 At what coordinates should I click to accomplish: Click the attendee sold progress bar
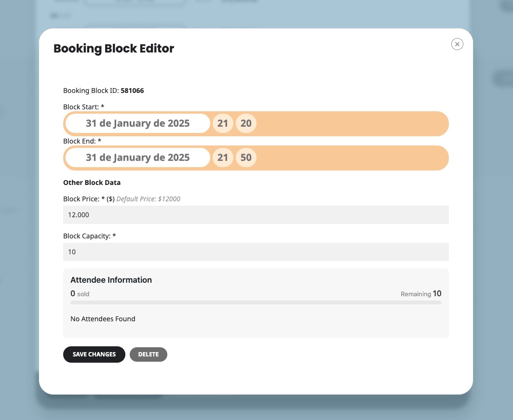coord(256,302)
